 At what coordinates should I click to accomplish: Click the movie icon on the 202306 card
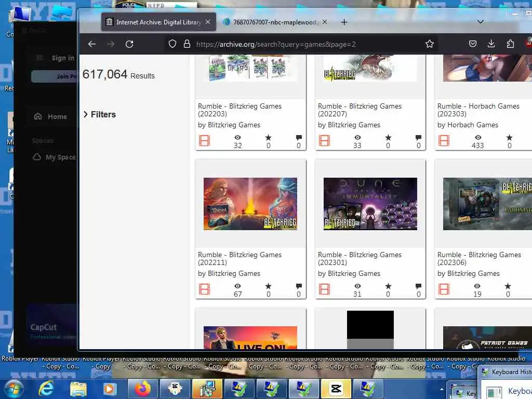pos(444,289)
